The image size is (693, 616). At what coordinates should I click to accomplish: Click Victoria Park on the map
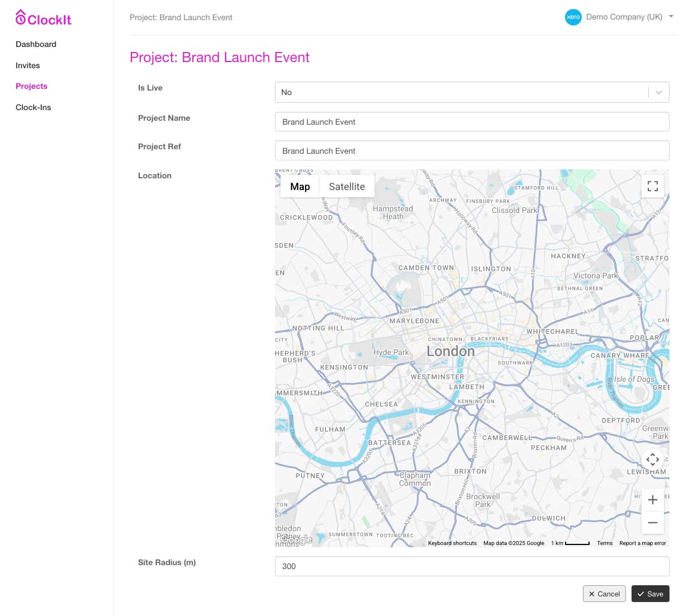596,276
